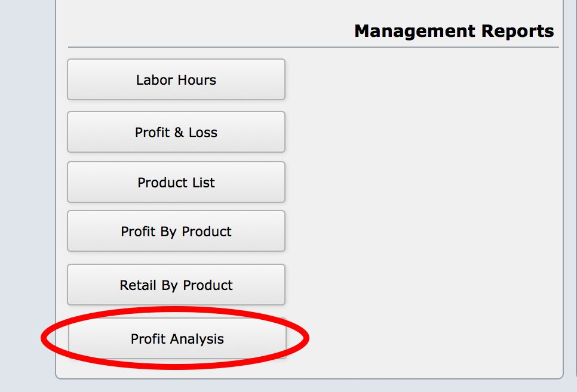Viewport: 577px width, 392px height.
Task: Run the Profit Analysis report
Action: pyautogui.click(x=177, y=338)
